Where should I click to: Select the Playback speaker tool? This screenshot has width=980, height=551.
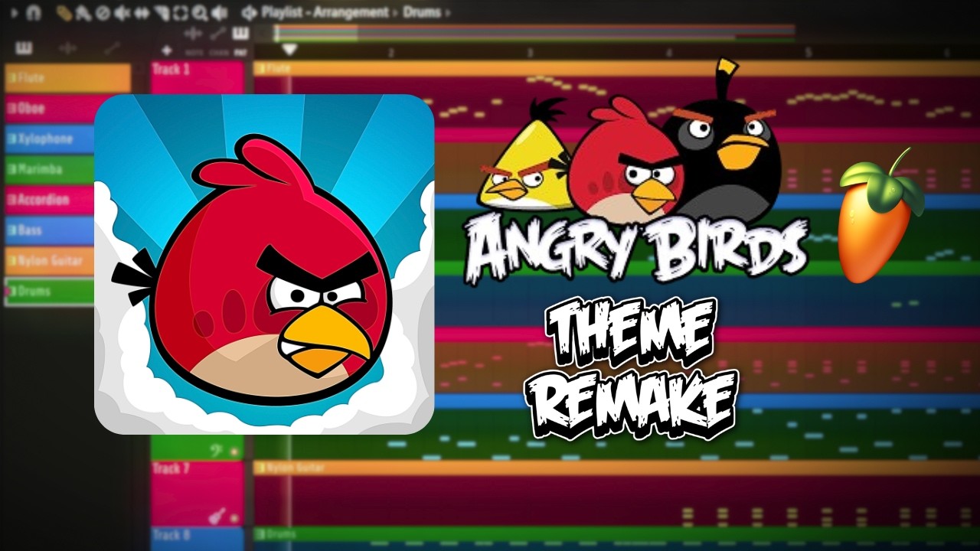click(220, 13)
